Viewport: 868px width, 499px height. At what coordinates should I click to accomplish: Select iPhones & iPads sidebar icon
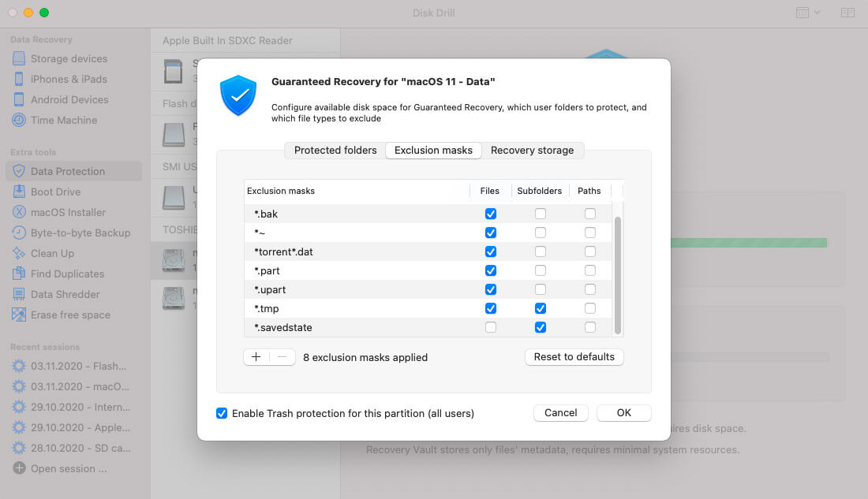(19, 79)
